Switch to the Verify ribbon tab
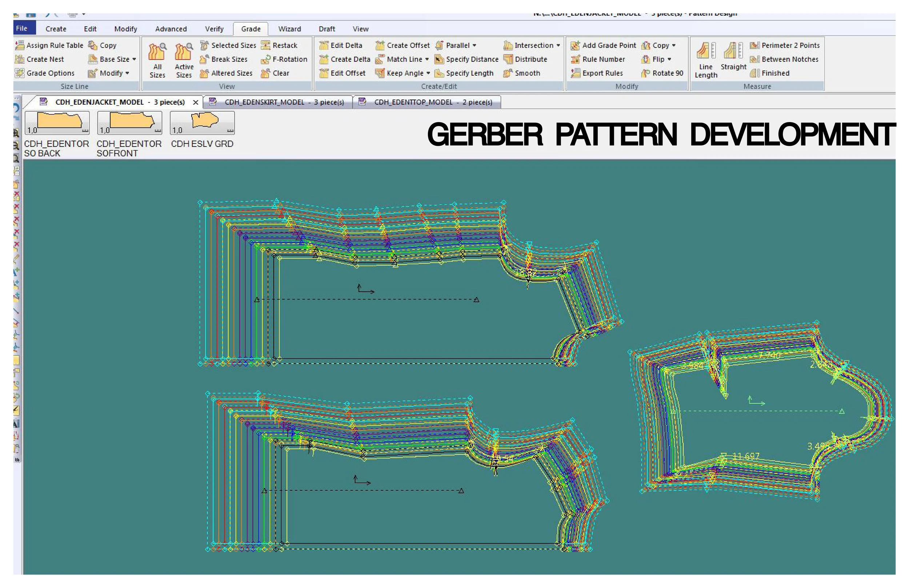Viewport: 909px width, 588px height. coord(214,29)
